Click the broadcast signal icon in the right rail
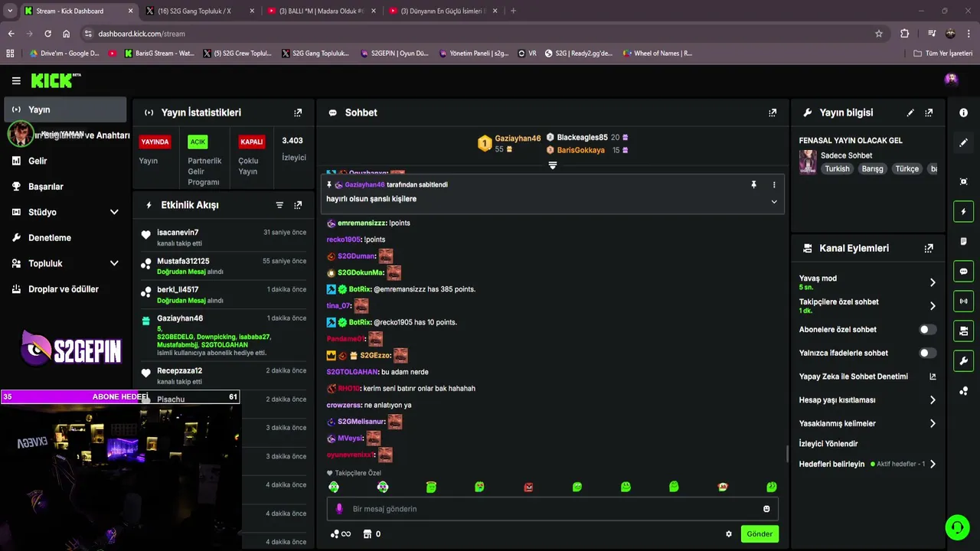The width and height of the screenshot is (980, 551). (963, 301)
